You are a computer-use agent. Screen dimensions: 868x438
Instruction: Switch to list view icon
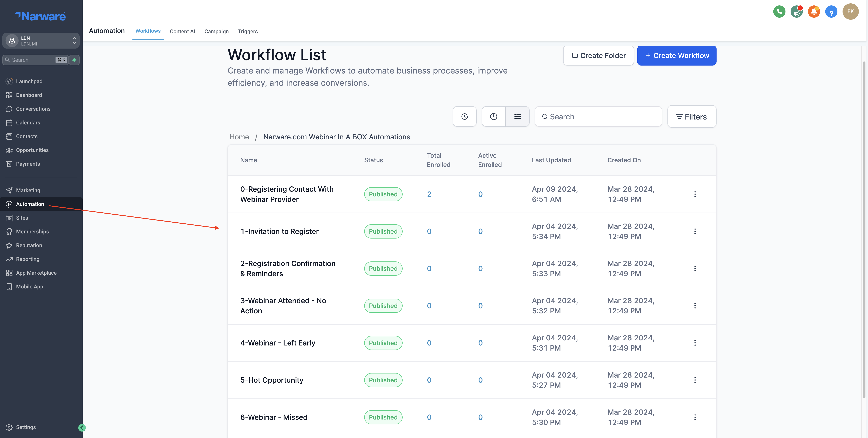[518, 117]
